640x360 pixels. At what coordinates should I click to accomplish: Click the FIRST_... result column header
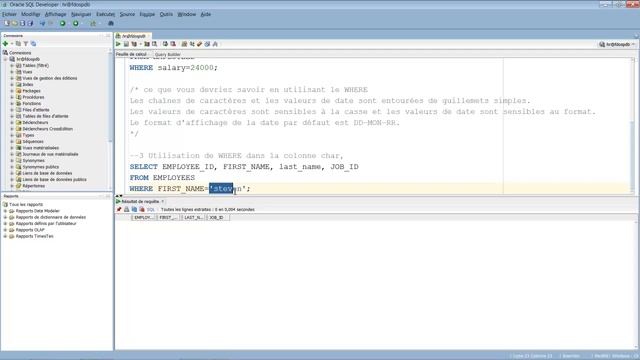168,218
